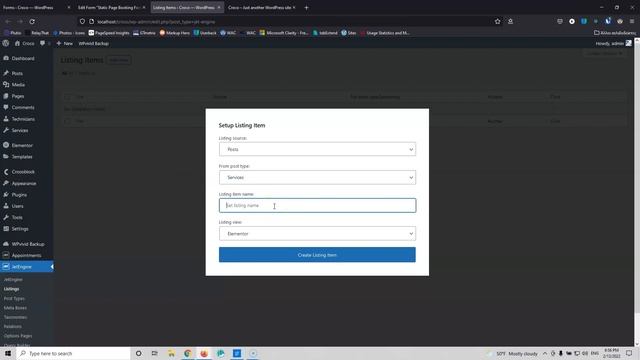Click the highlighted JetEngine main menu item
This screenshot has width=640, height=360.
click(27, 267)
